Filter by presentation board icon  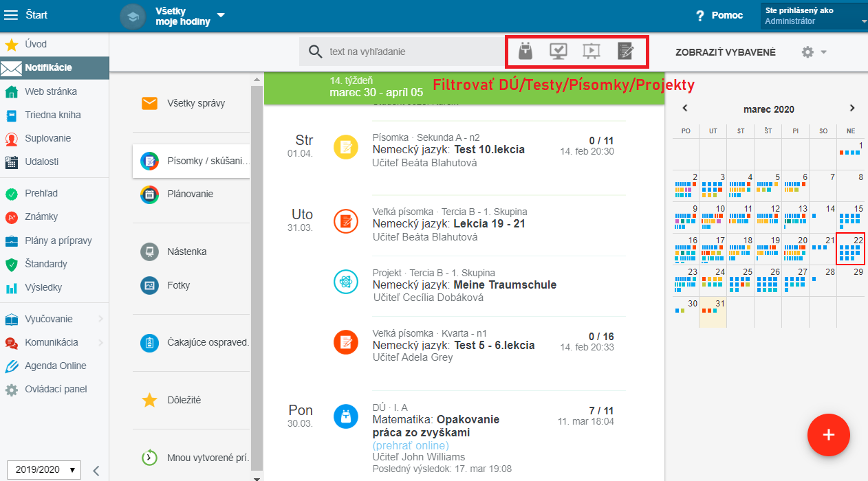click(x=592, y=51)
